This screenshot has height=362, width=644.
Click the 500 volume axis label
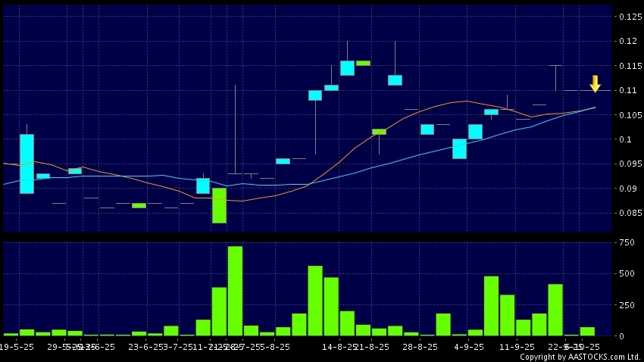pyautogui.click(x=626, y=273)
